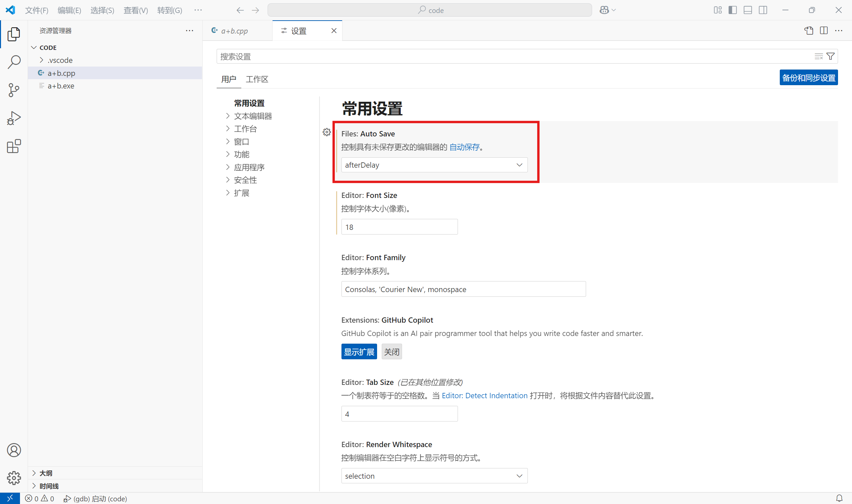The image size is (852, 504).
Task: Expand the .vscode folder
Action: click(60, 60)
